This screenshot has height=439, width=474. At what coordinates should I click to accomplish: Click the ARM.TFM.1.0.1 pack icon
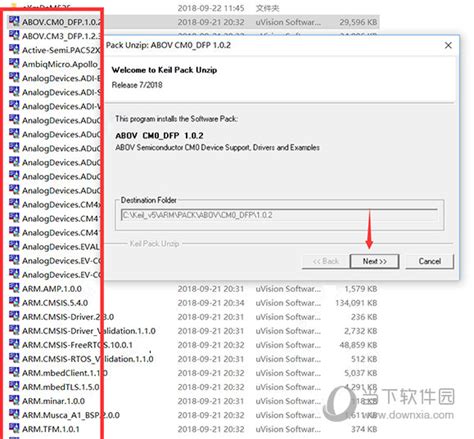tap(14, 428)
